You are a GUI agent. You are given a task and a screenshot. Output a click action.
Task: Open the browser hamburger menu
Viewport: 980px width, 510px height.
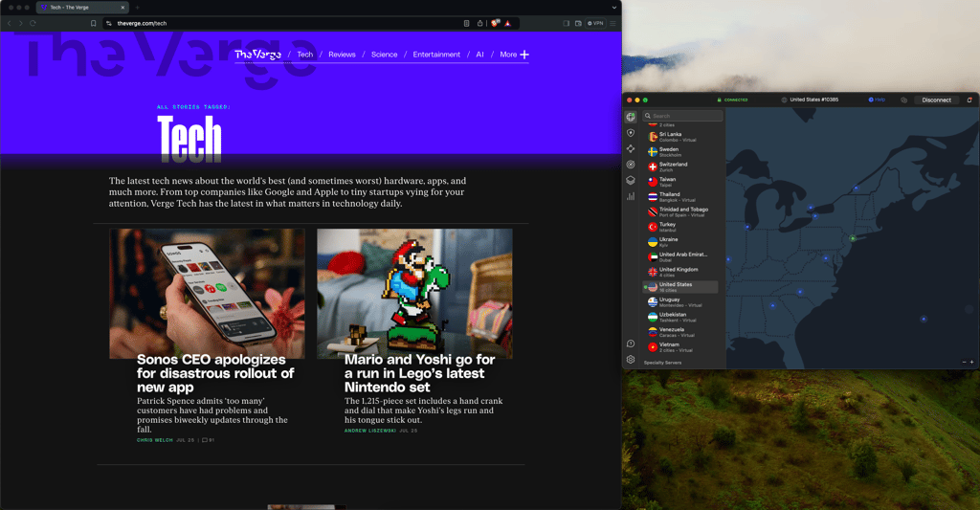pyautogui.click(x=612, y=23)
